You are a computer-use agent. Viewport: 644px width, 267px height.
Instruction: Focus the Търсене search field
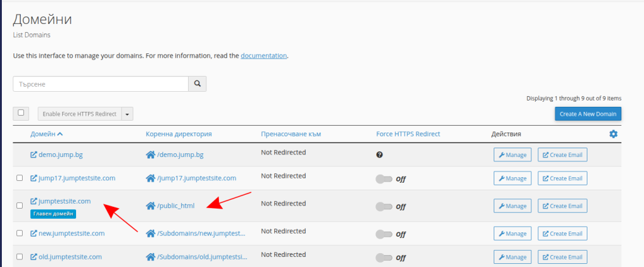(101, 84)
